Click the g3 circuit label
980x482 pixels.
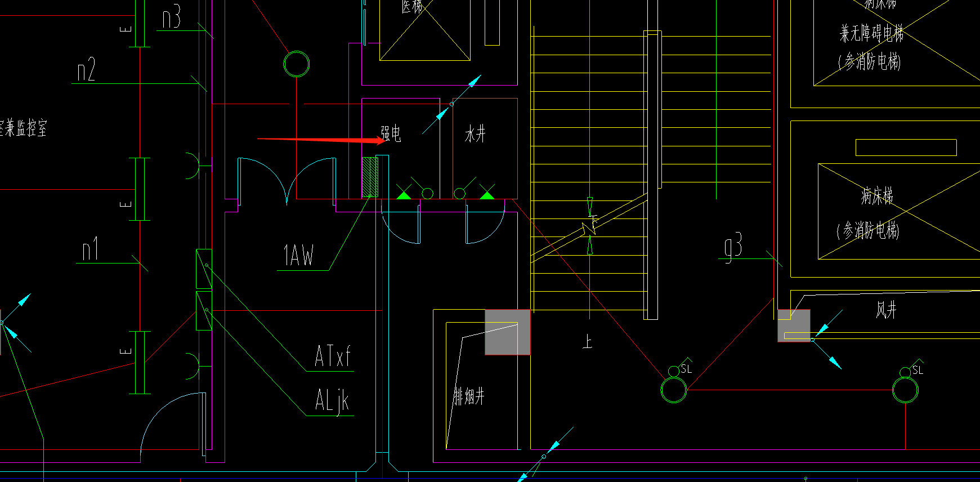pos(733,247)
